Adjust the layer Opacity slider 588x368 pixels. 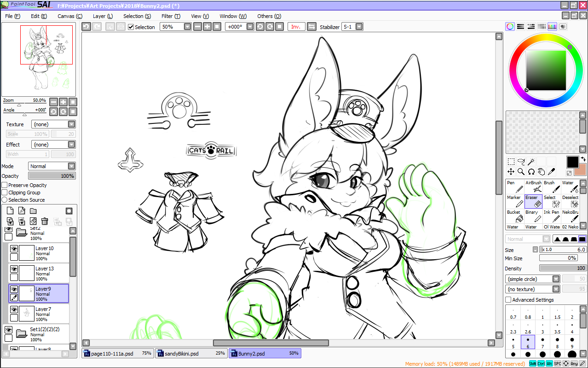tap(52, 176)
